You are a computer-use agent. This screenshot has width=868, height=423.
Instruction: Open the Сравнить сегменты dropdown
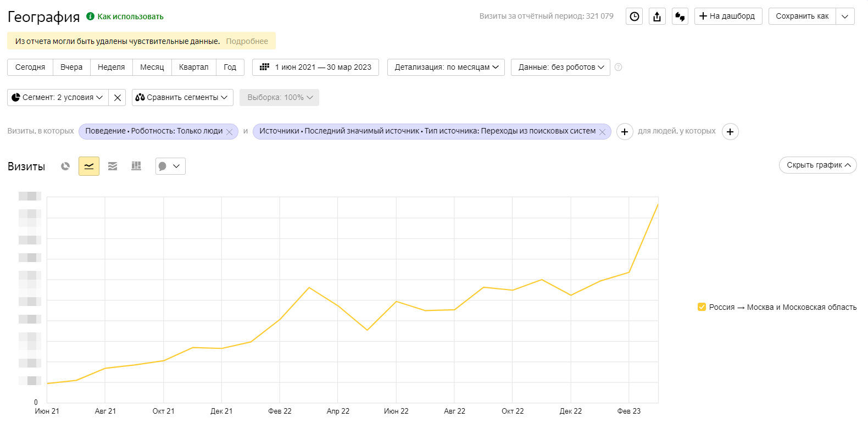click(182, 97)
